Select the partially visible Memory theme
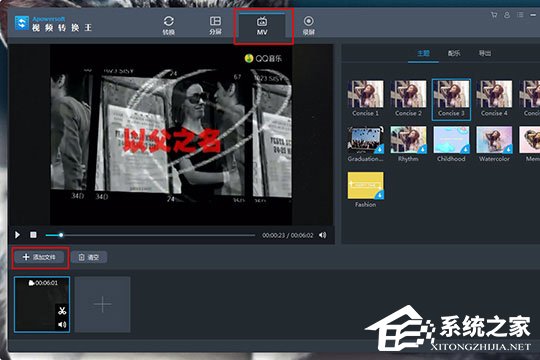Image resolution: width=540 pixels, height=360 pixels. click(x=530, y=144)
